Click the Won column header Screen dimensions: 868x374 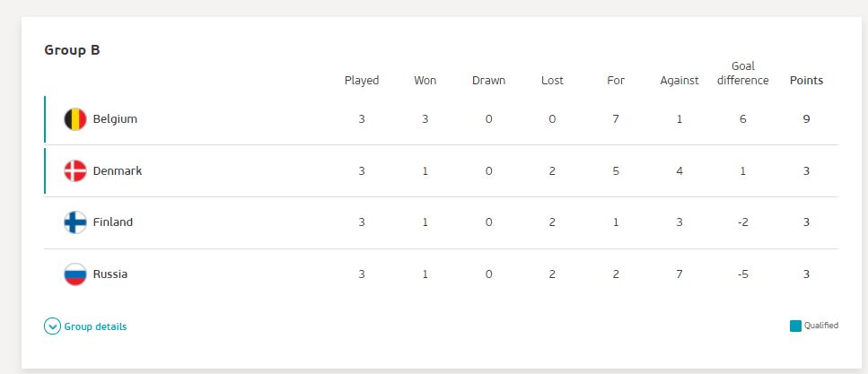(425, 80)
